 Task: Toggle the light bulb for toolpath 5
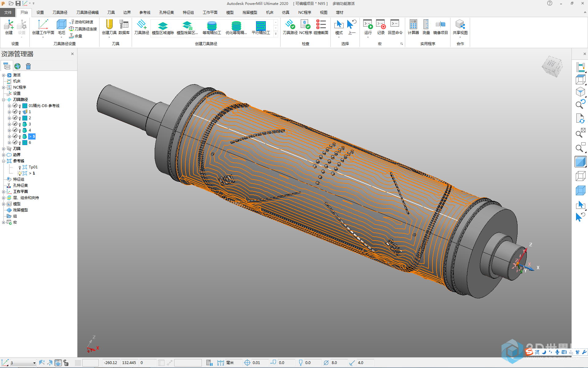20,136
